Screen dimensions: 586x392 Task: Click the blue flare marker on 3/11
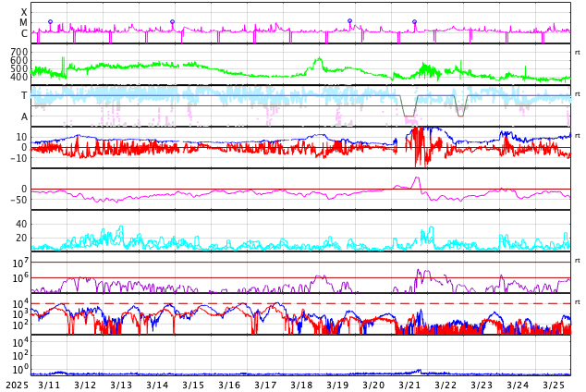(51, 22)
